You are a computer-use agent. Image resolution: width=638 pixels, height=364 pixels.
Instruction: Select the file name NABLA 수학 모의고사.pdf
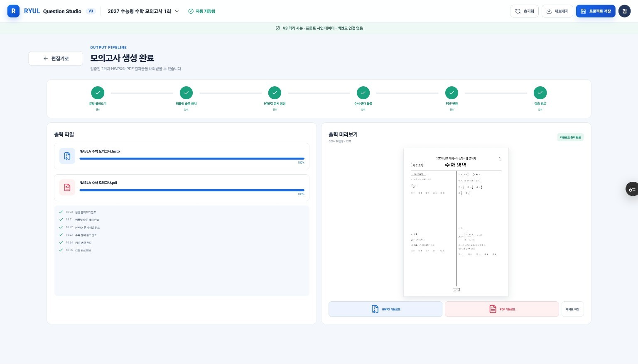coord(98,183)
